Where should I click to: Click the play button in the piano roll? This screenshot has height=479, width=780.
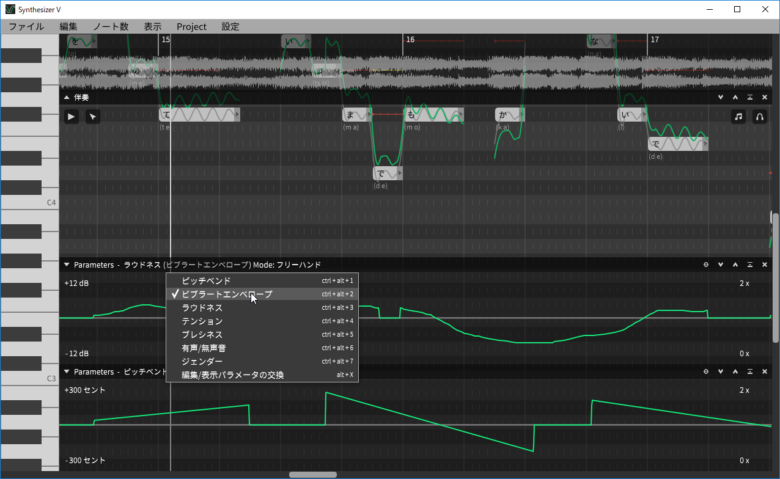tap(71, 116)
